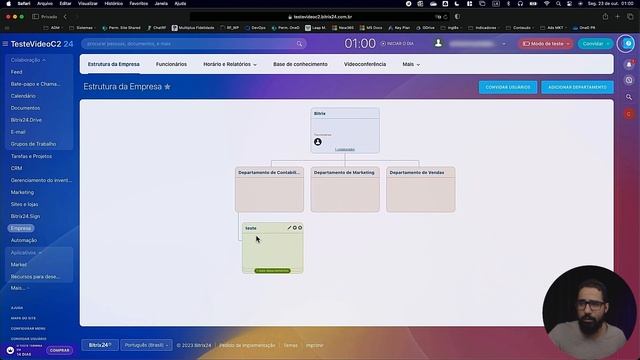Open Feed in the sidebar

click(16, 72)
